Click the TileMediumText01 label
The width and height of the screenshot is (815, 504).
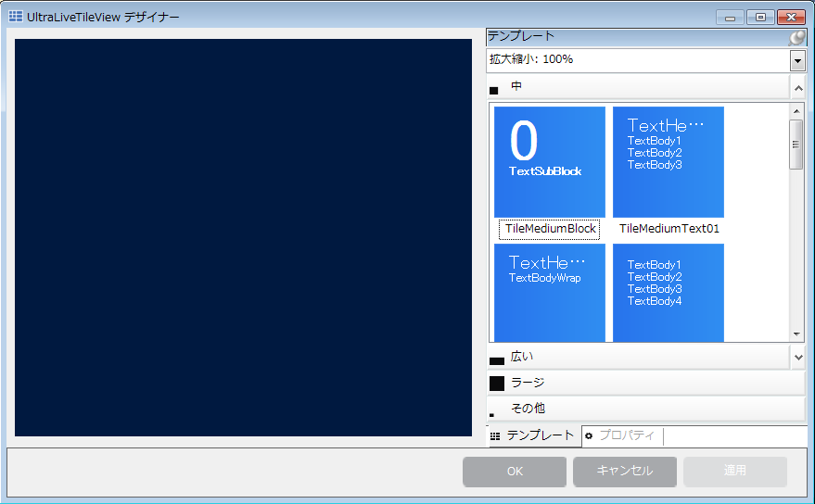click(669, 229)
